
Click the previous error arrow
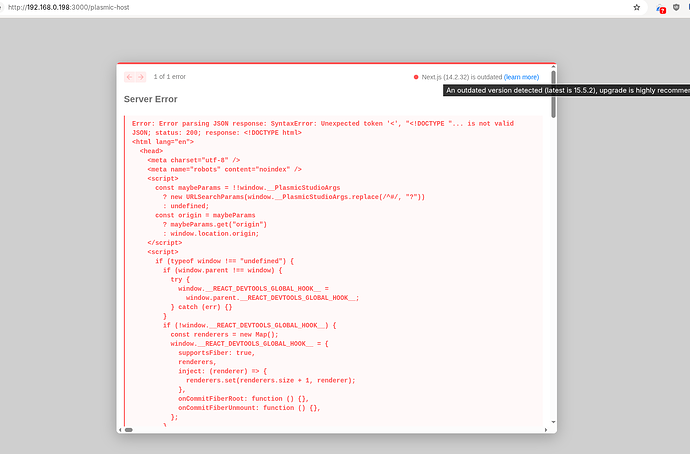click(x=129, y=77)
